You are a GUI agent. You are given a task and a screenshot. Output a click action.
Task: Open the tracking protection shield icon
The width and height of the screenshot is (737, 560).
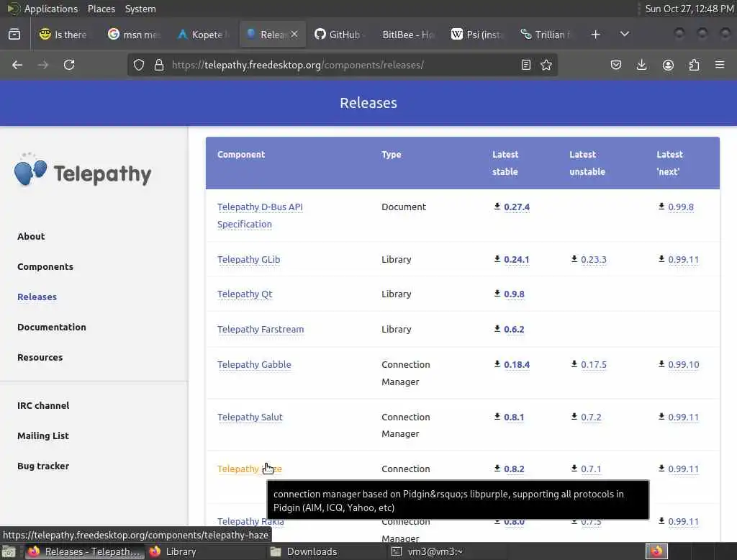[139, 65]
